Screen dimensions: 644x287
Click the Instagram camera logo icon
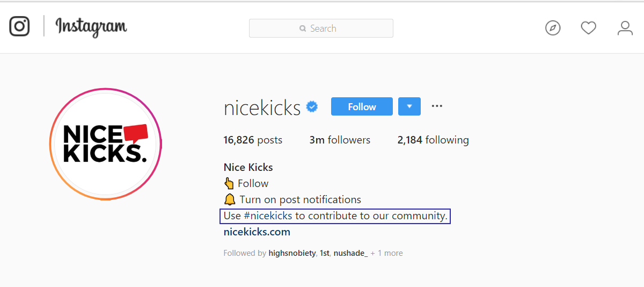click(x=19, y=26)
